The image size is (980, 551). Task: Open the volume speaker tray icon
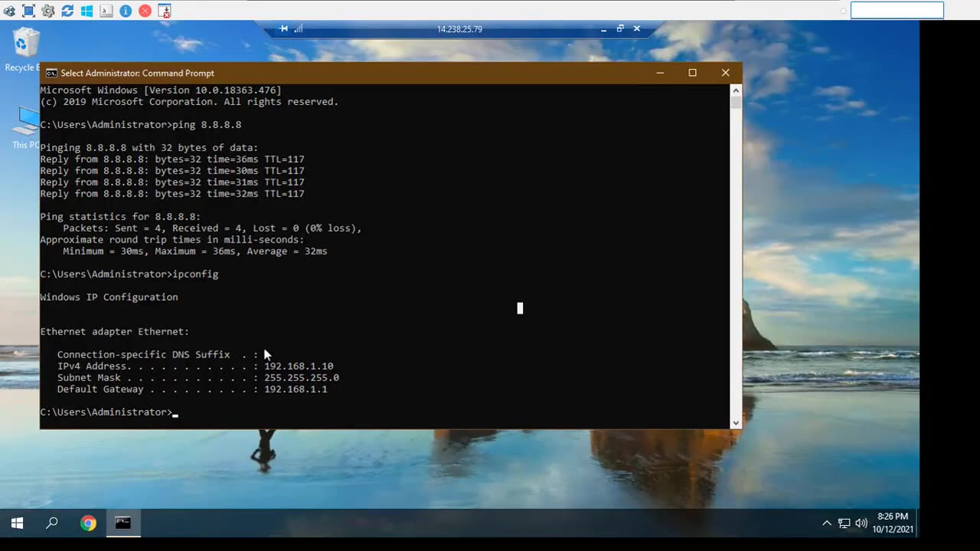pos(861,523)
